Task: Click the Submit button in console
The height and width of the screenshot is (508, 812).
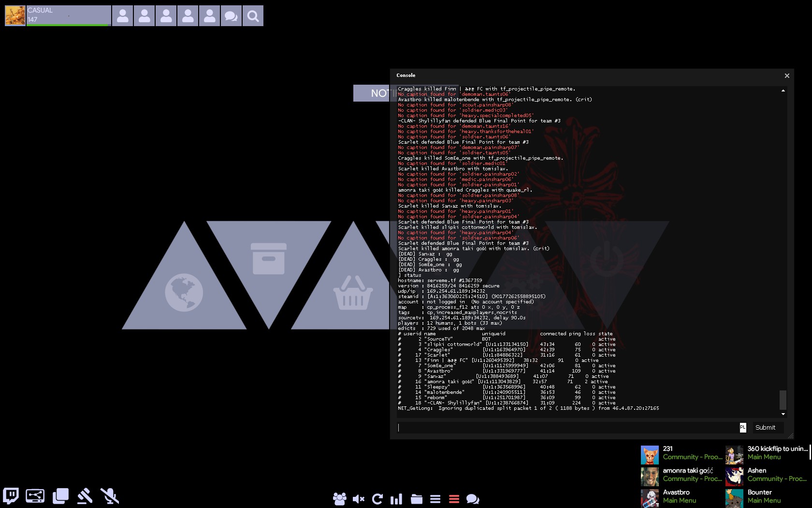Action: (765, 428)
